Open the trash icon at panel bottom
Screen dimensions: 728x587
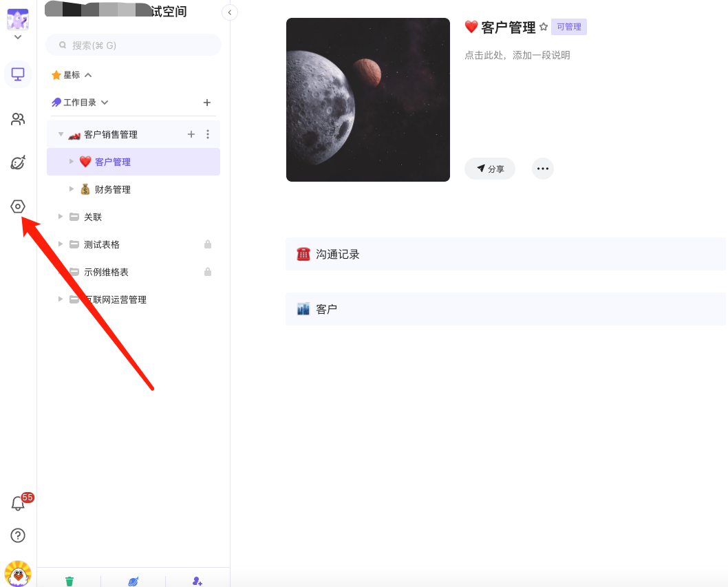tap(69, 581)
